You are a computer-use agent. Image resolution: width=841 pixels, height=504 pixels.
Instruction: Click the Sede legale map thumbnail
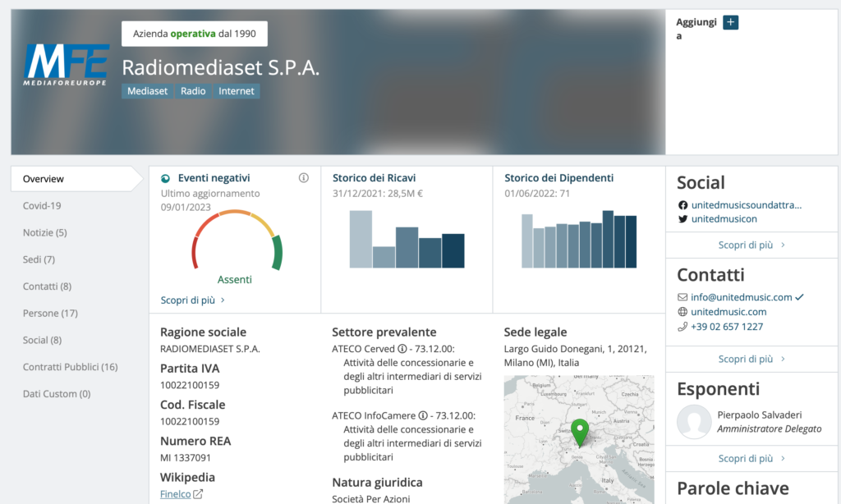click(x=579, y=440)
